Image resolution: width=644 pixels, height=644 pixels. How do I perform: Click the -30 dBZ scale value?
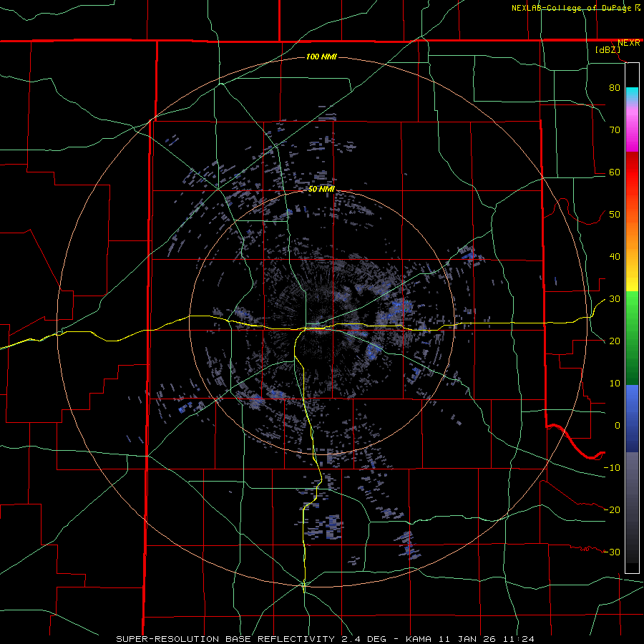[x=612, y=552]
